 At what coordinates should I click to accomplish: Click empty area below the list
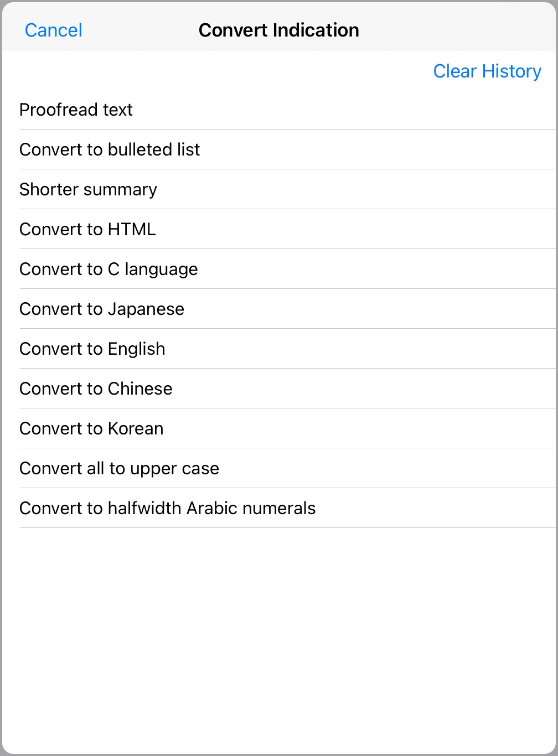[279, 636]
